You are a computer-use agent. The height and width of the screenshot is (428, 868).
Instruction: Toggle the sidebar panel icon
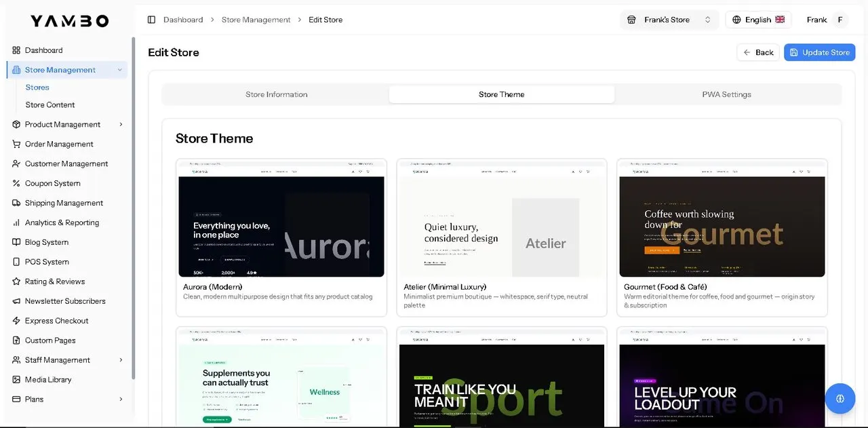[x=152, y=20]
